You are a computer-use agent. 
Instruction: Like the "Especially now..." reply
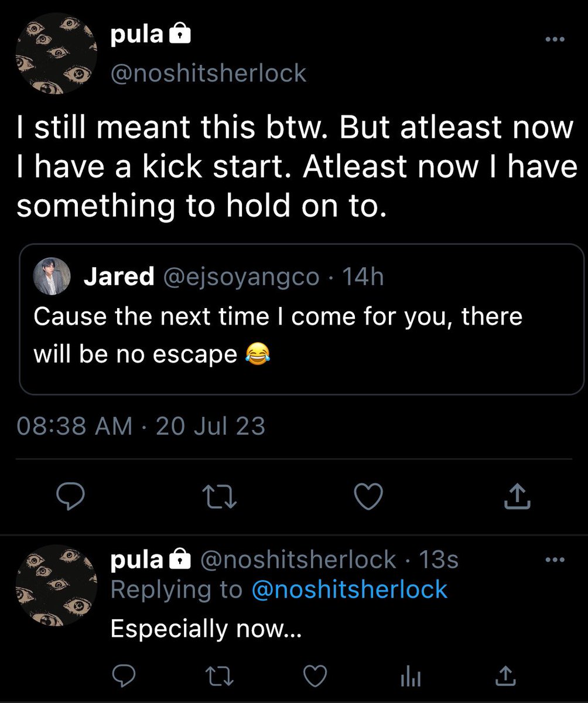(x=316, y=677)
